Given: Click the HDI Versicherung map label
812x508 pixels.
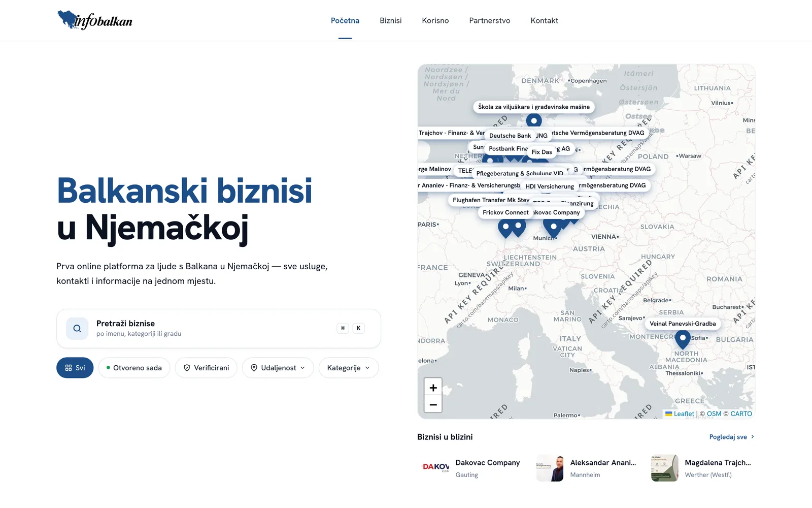Looking at the screenshot, I should 550,186.
